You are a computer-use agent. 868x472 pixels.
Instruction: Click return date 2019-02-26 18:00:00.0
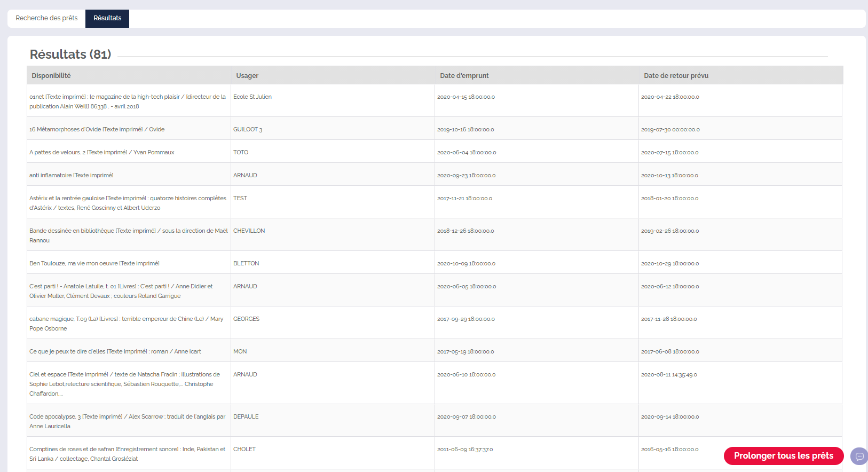pyautogui.click(x=670, y=231)
